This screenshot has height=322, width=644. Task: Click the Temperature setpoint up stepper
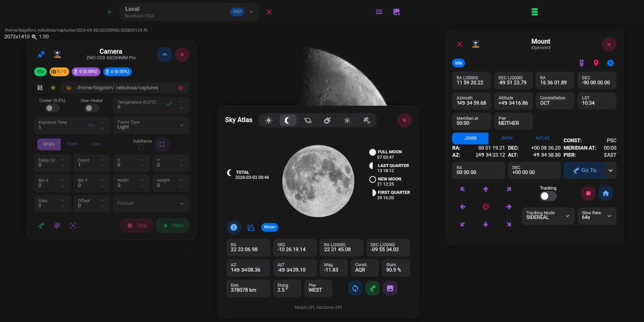coord(181,101)
